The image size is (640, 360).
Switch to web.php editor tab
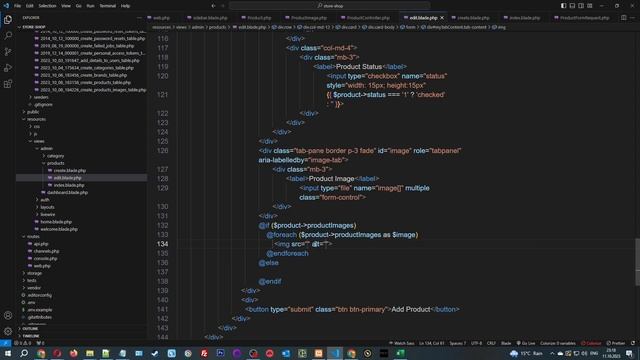tap(159, 18)
